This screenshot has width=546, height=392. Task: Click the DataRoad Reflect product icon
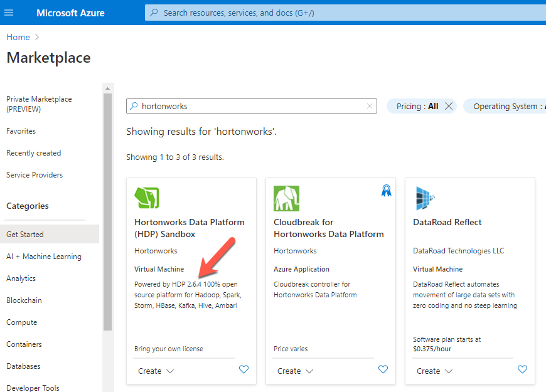click(425, 198)
